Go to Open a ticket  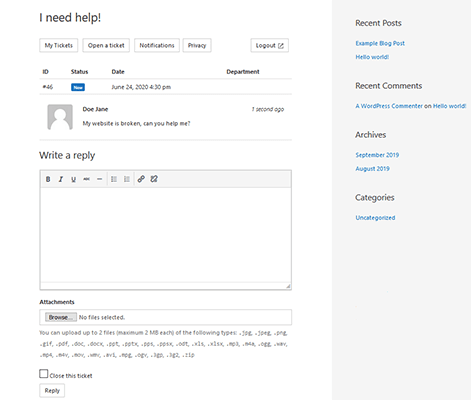coord(106,45)
